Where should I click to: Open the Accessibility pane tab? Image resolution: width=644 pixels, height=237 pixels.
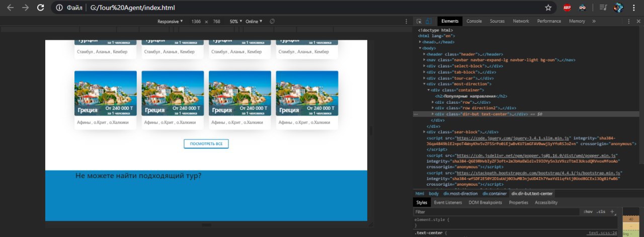pos(546,202)
